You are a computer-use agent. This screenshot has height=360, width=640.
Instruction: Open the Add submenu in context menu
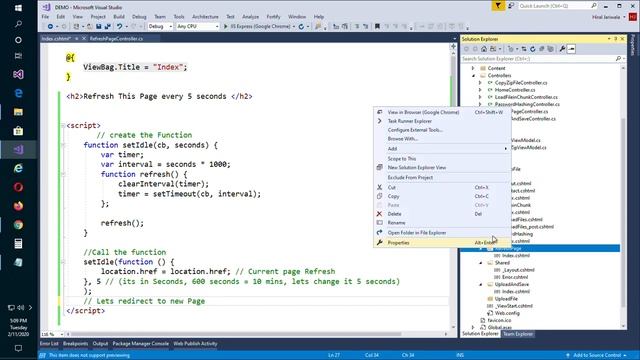coord(442,149)
